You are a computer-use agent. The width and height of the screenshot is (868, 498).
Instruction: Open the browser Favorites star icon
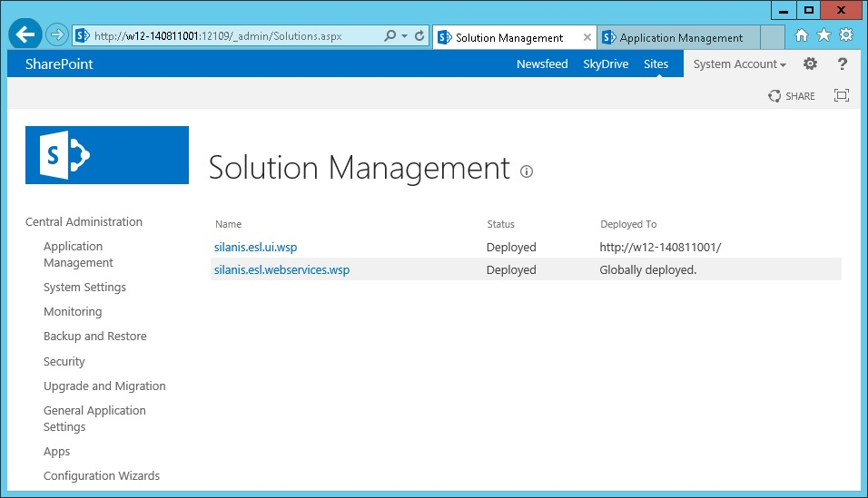click(x=824, y=35)
